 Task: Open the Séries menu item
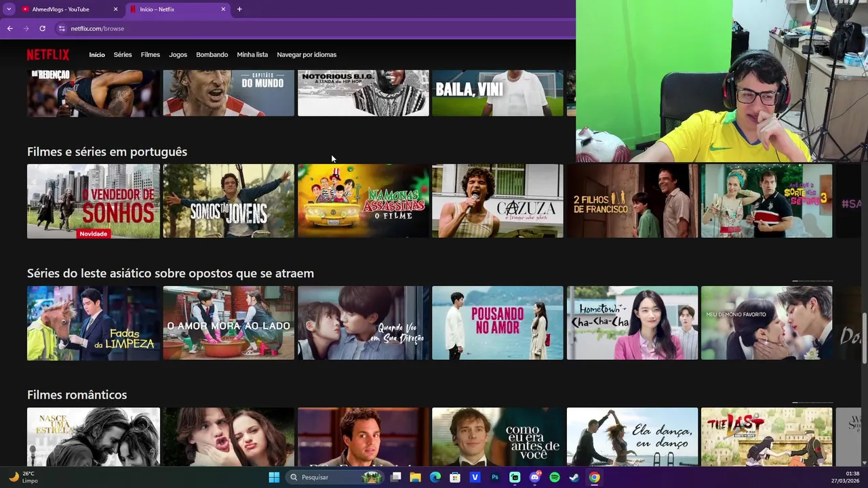123,55
